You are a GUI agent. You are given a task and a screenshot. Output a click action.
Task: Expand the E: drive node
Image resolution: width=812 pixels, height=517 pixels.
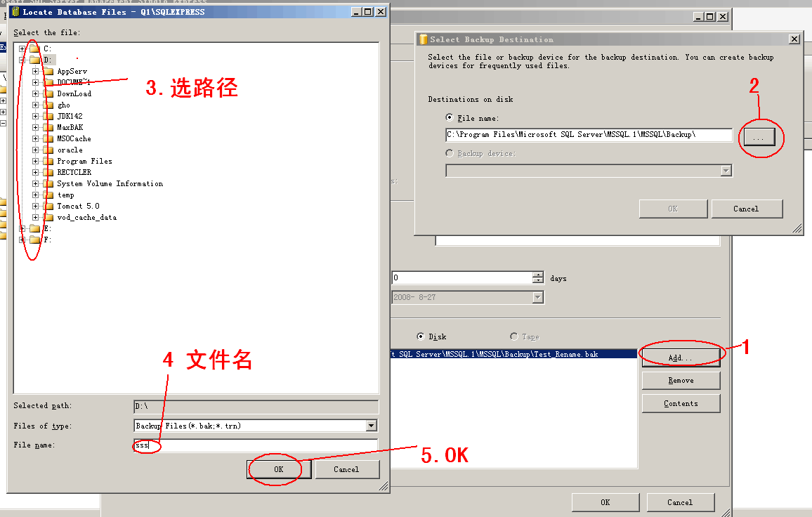point(22,228)
